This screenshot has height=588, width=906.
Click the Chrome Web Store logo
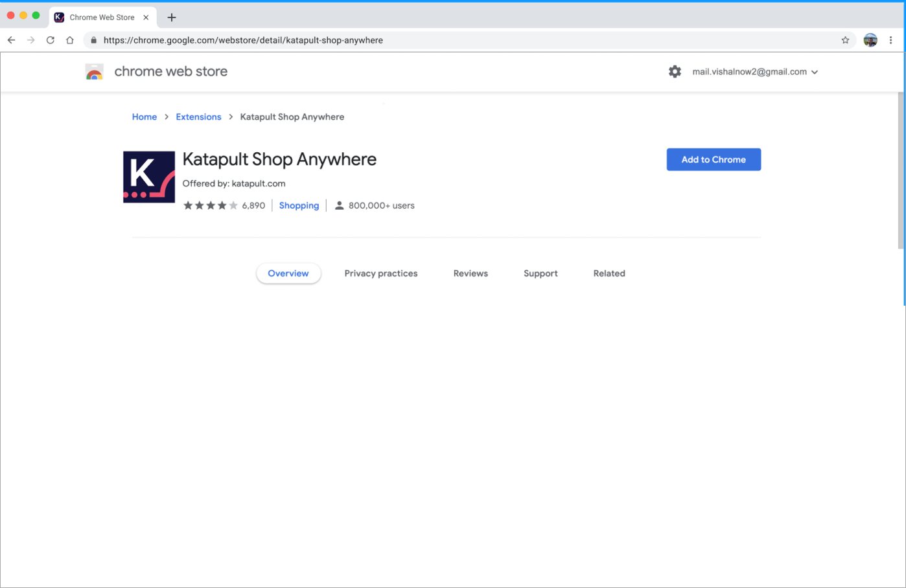pyautogui.click(x=95, y=72)
